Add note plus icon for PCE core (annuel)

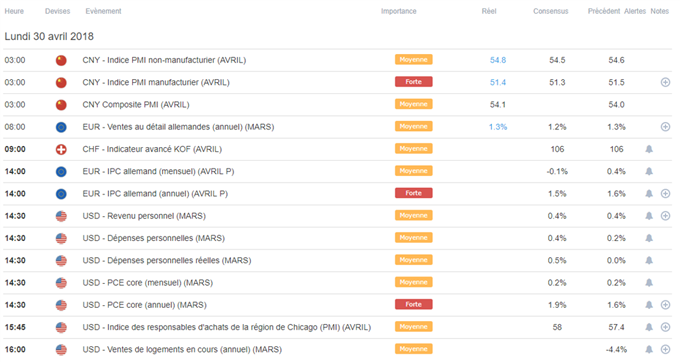point(665,305)
